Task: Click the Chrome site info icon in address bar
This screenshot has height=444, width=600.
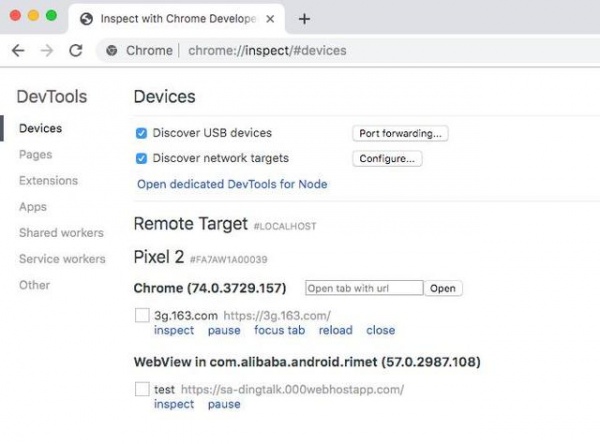Action: pos(112,50)
